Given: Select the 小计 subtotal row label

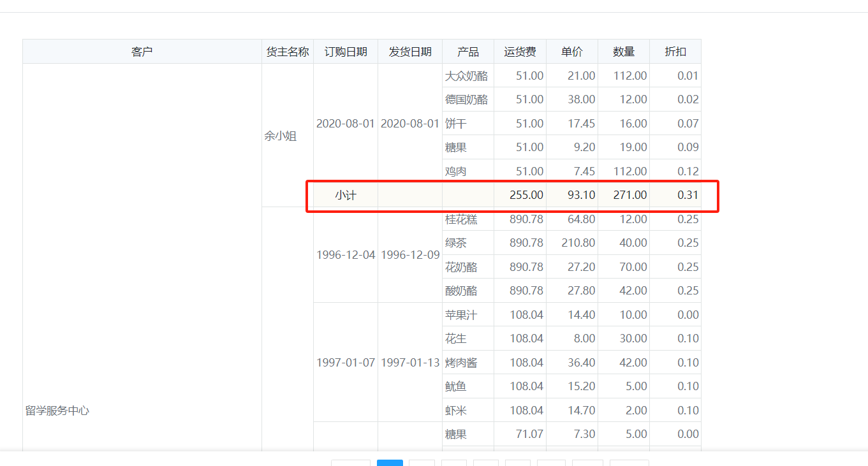Looking at the screenshot, I should point(345,195).
